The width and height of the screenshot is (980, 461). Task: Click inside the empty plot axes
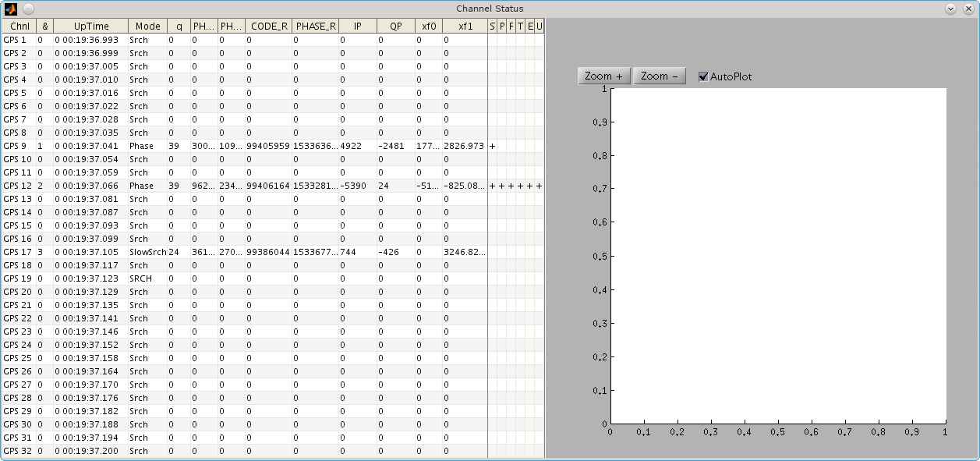(x=778, y=256)
